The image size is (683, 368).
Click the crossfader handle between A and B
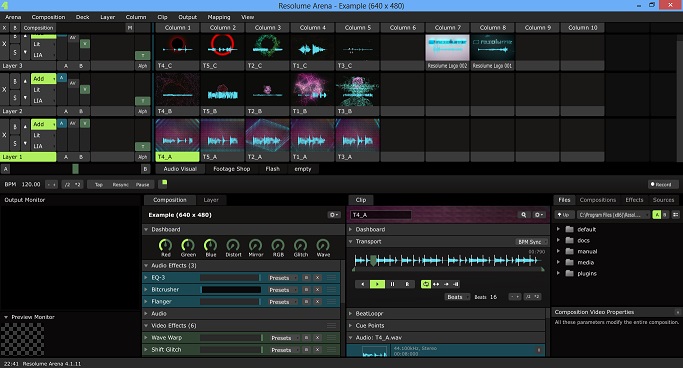[x=75, y=169]
